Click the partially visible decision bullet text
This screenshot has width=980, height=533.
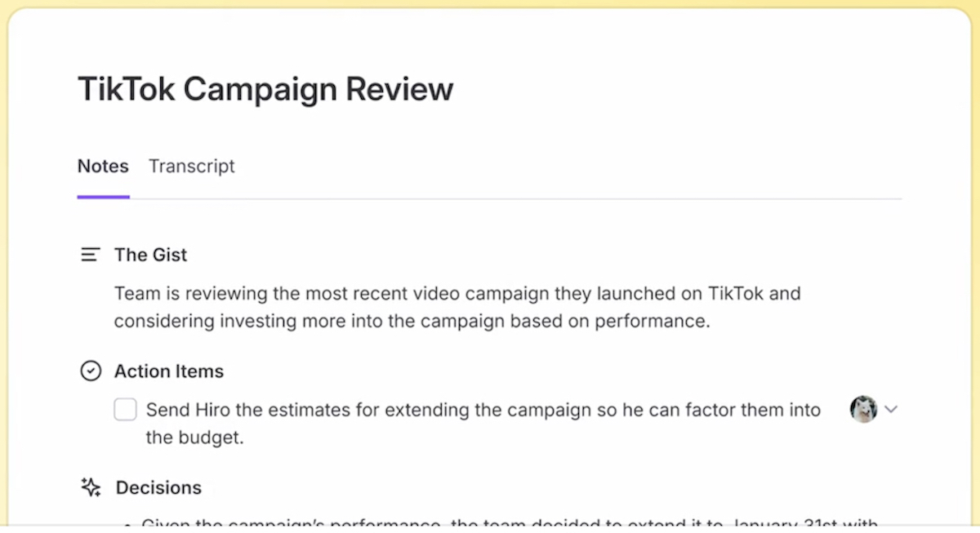point(508,523)
